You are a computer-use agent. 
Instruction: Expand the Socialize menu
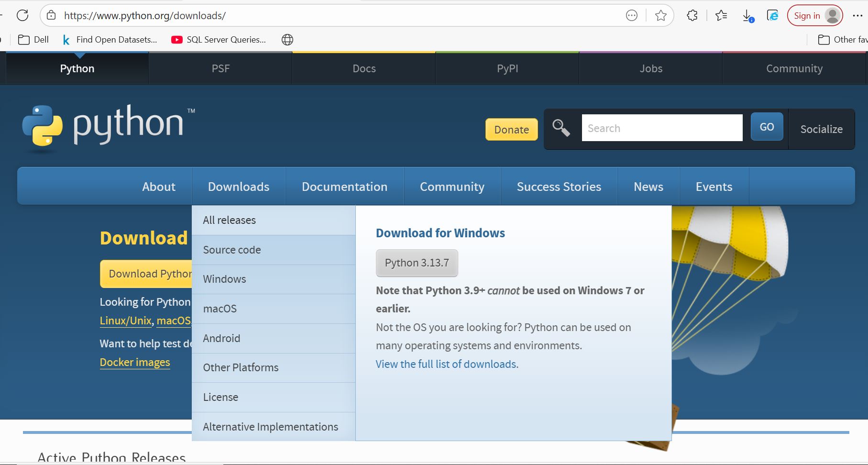(821, 129)
